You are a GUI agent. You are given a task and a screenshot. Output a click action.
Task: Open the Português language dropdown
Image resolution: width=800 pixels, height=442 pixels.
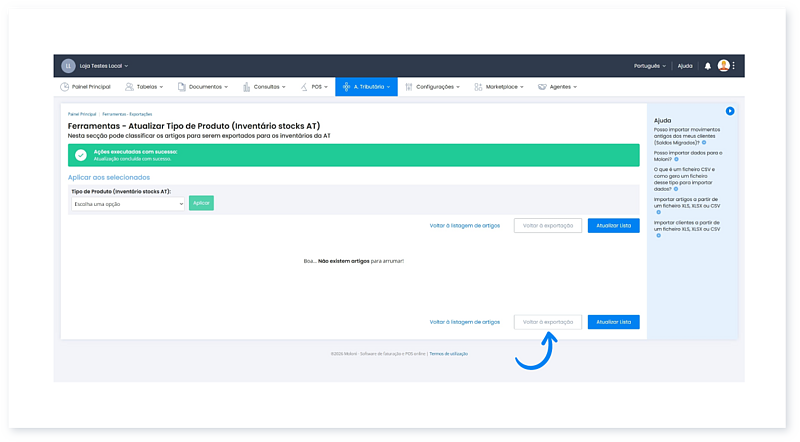(649, 66)
